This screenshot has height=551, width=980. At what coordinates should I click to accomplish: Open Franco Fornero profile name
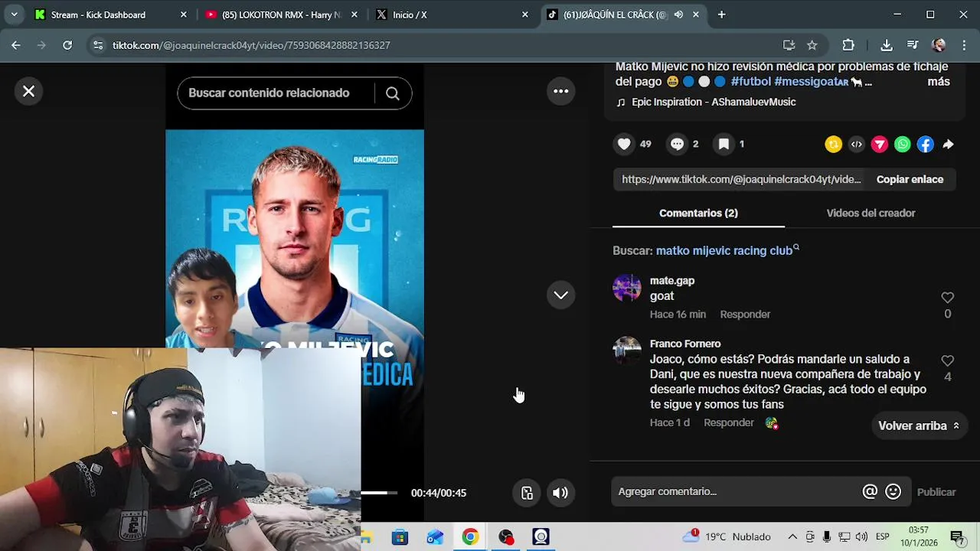(x=685, y=344)
